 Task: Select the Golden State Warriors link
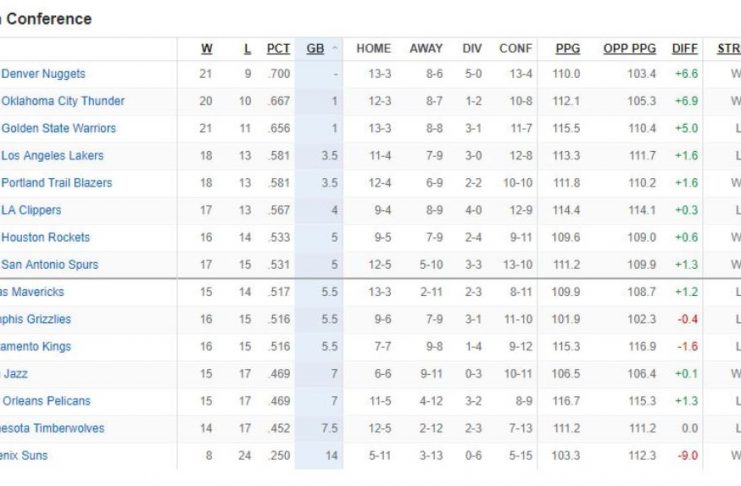click(x=58, y=128)
